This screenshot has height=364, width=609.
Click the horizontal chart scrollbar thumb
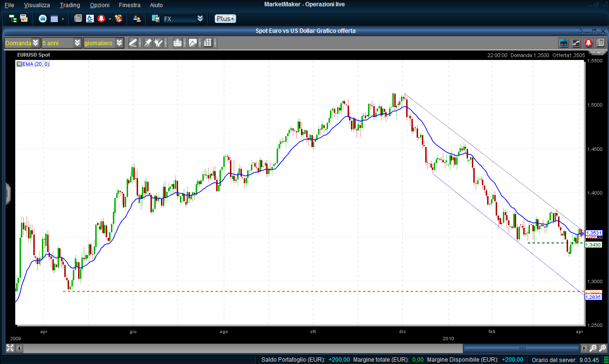pyautogui.click(x=521, y=348)
